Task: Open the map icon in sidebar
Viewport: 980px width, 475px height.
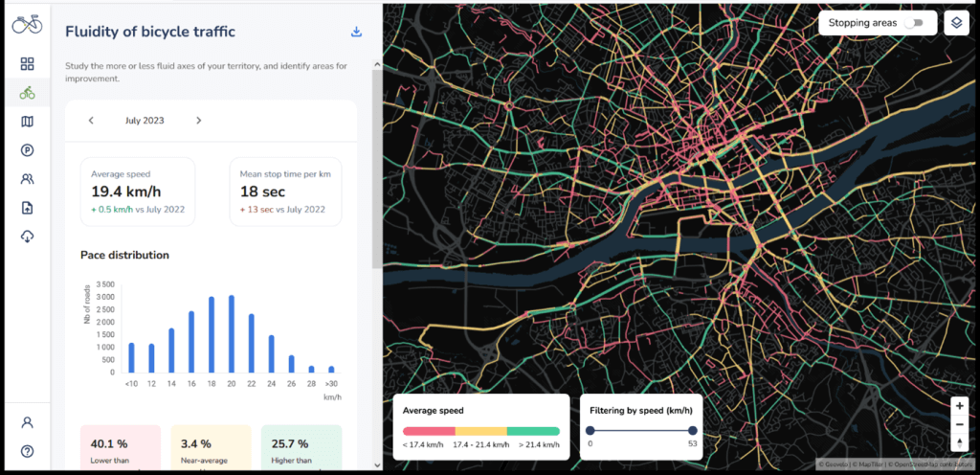Action: click(27, 122)
